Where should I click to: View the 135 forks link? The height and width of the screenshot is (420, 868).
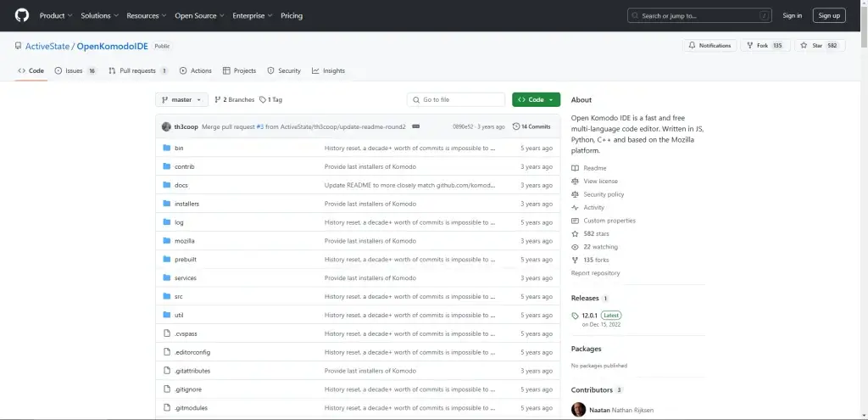[590, 260]
